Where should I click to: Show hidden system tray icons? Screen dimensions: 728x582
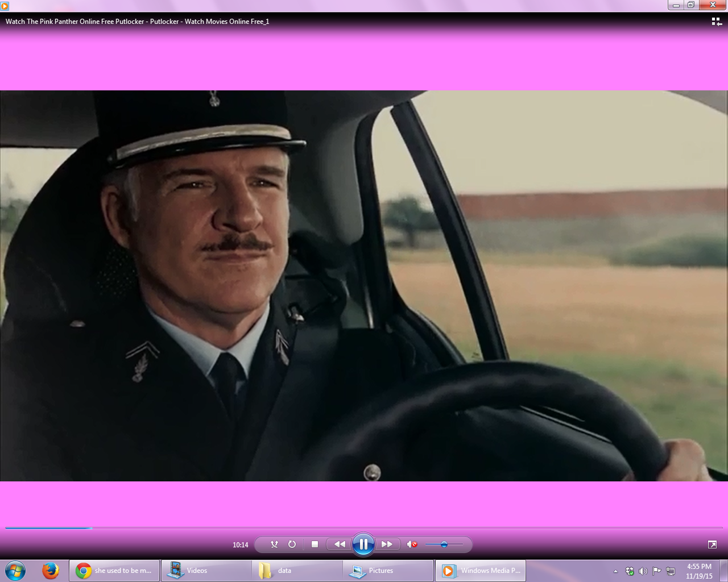tap(615, 571)
